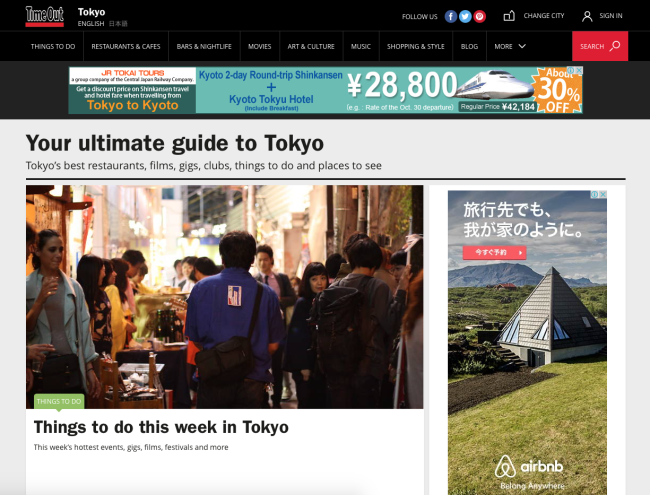The width and height of the screenshot is (650, 495).
Task: Click the JR Tokai Tours Shinkansen banner
Action: point(325,90)
